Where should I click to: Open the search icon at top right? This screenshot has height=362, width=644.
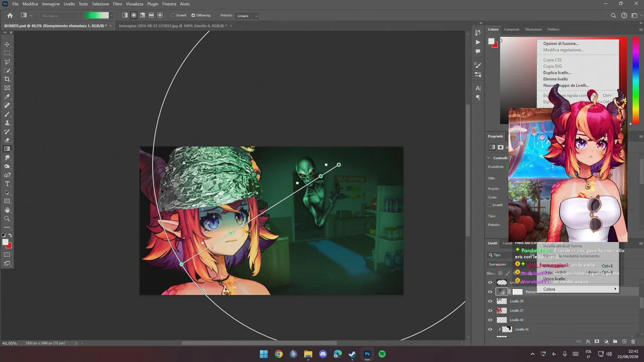[613, 16]
